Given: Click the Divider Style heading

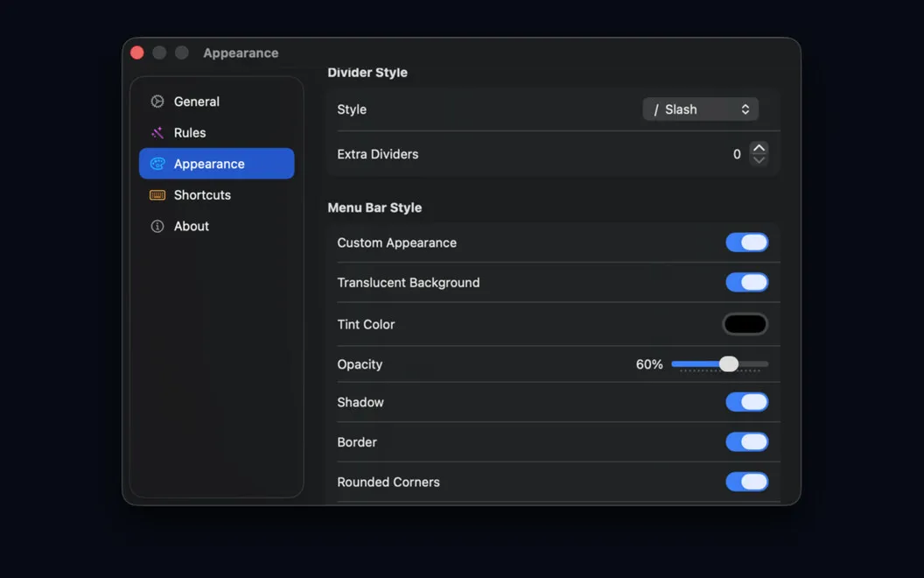Looking at the screenshot, I should [x=367, y=73].
